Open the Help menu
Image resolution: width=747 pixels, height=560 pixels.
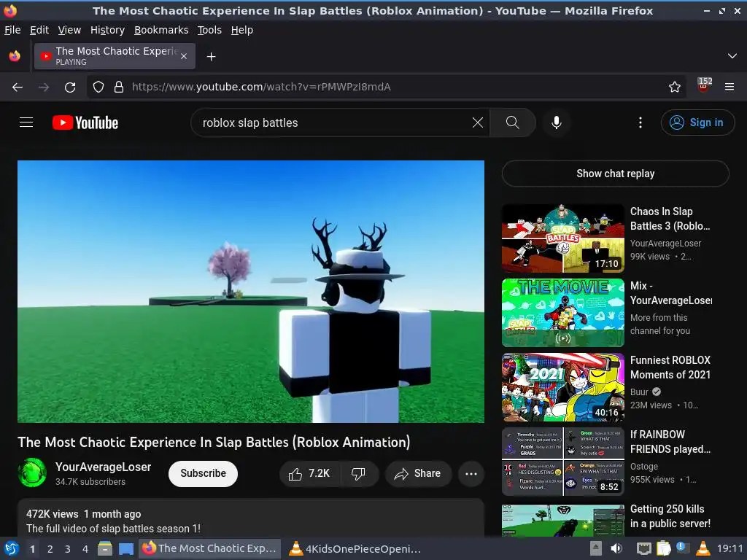pyautogui.click(x=242, y=30)
